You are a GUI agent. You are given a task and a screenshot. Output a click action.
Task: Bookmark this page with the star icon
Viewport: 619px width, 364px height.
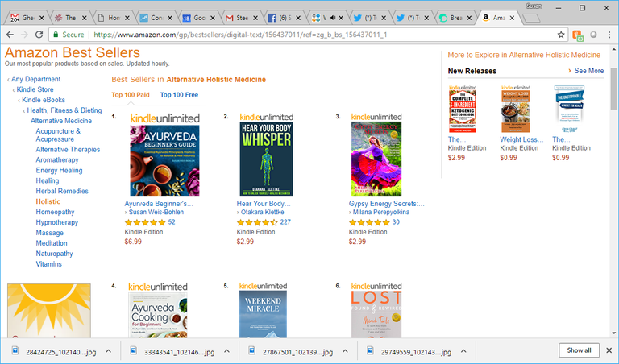pyautogui.click(x=561, y=35)
